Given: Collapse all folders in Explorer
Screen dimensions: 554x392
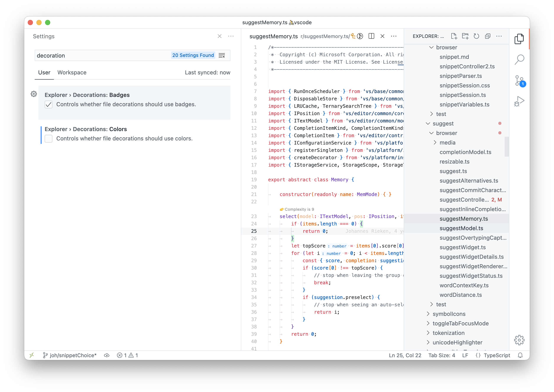Looking at the screenshot, I should [x=488, y=36].
